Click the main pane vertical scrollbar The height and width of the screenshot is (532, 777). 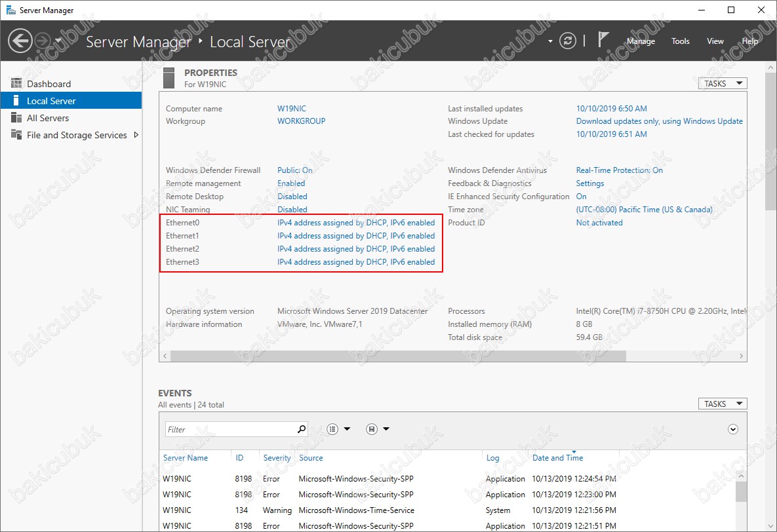771,142
